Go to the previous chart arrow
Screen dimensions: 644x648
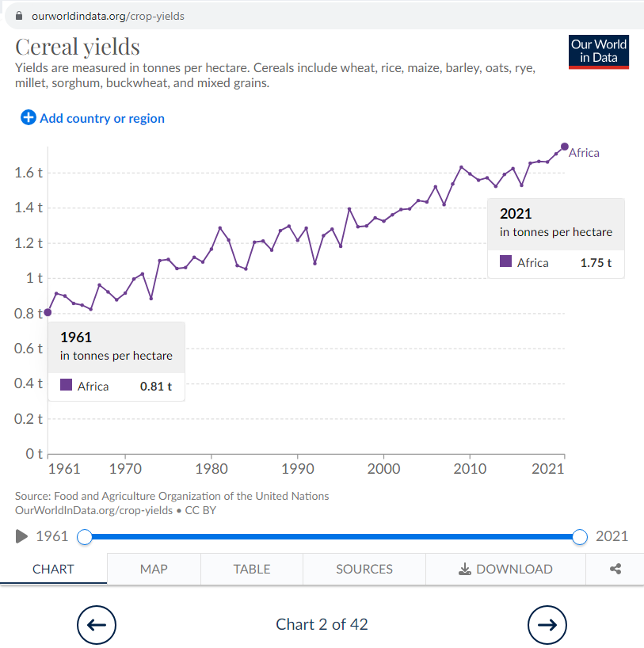[97, 625]
